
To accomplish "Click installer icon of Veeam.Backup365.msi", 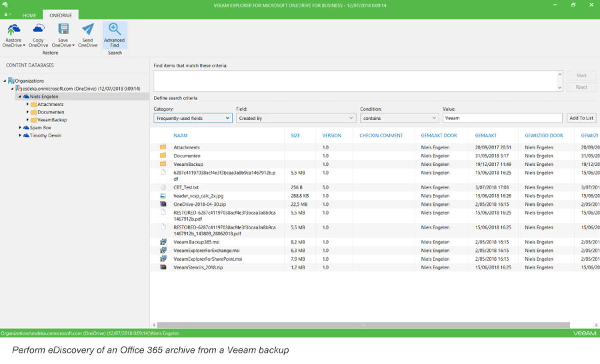I will point(163,242).
